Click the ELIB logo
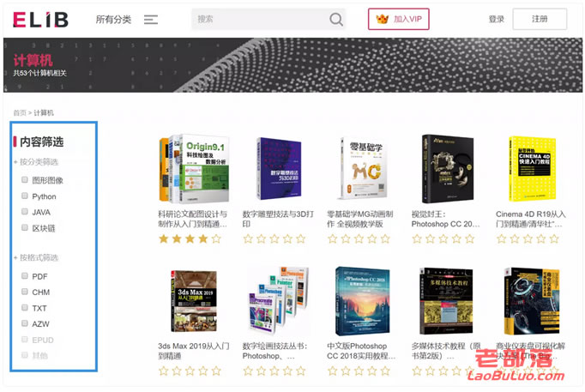Image resolution: width=585 pixels, height=392 pixels. pos(40,20)
